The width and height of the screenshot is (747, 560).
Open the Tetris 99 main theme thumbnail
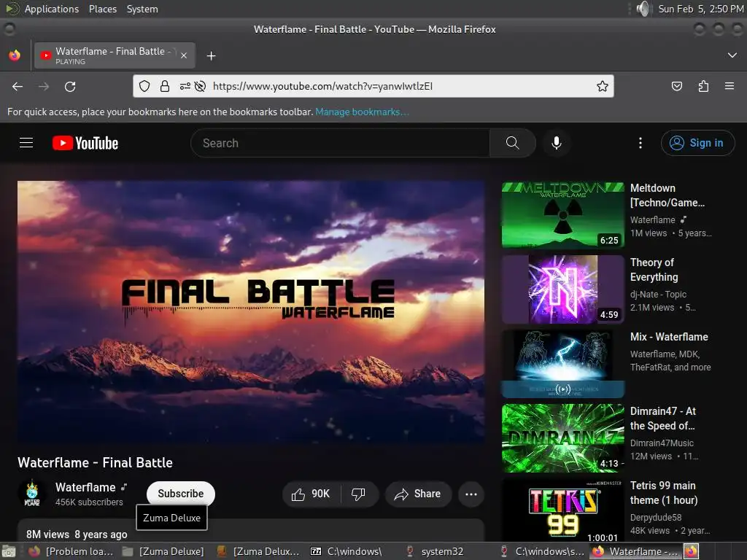coord(562,510)
